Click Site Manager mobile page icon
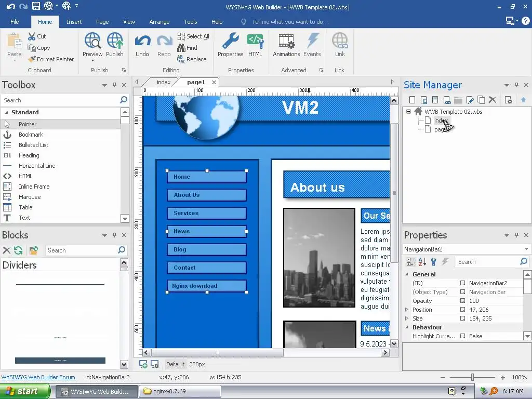This screenshot has height=399, width=532. [x=424, y=100]
